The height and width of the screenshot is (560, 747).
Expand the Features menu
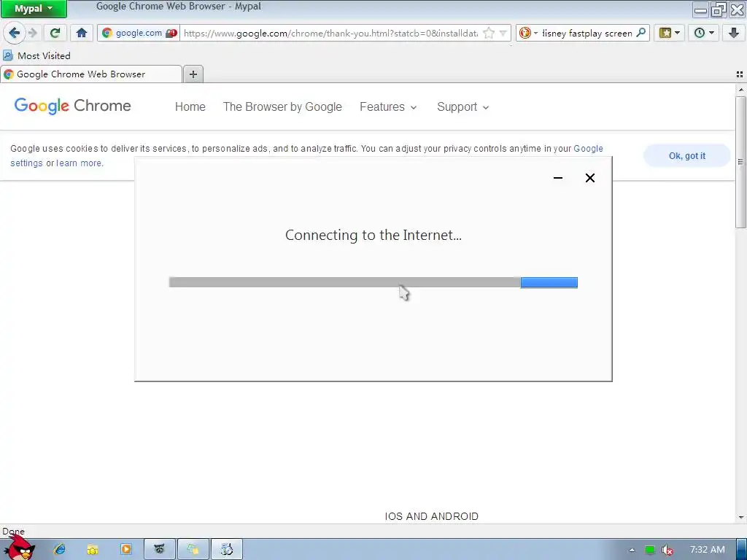388,106
